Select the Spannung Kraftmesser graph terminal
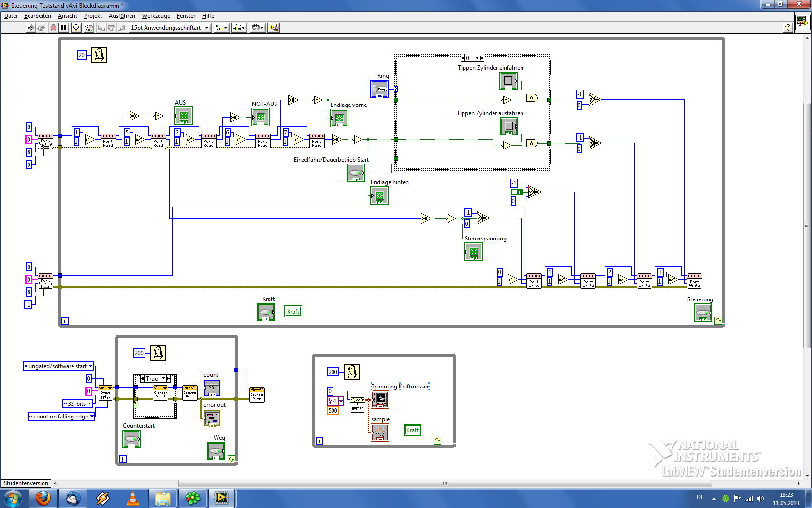The image size is (812, 508). 380,400
